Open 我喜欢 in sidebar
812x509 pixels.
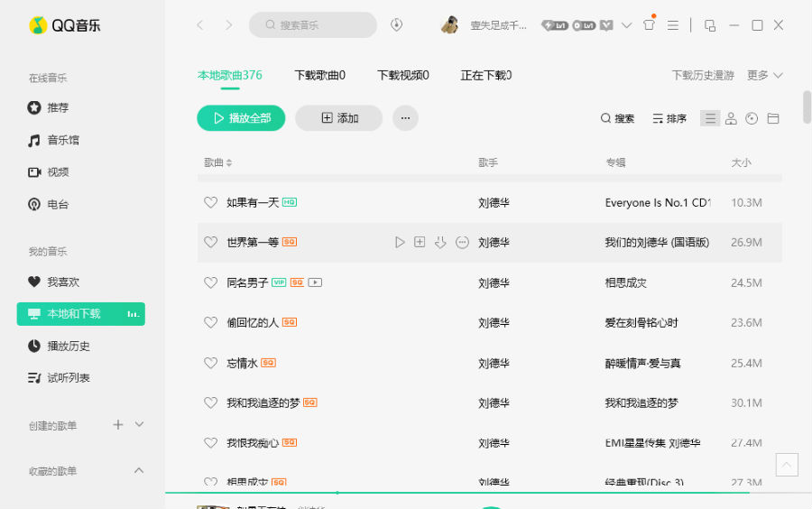coord(53,282)
